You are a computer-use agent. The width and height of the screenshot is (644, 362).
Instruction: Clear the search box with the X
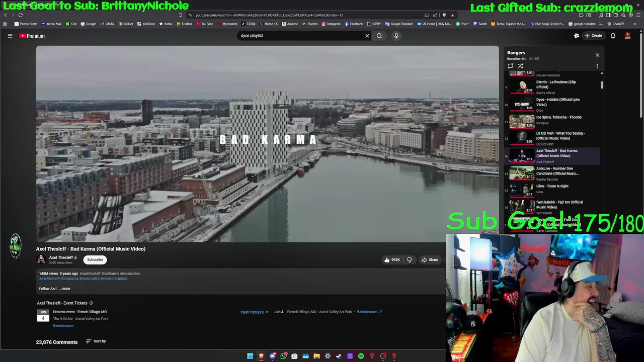[x=367, y=36]
